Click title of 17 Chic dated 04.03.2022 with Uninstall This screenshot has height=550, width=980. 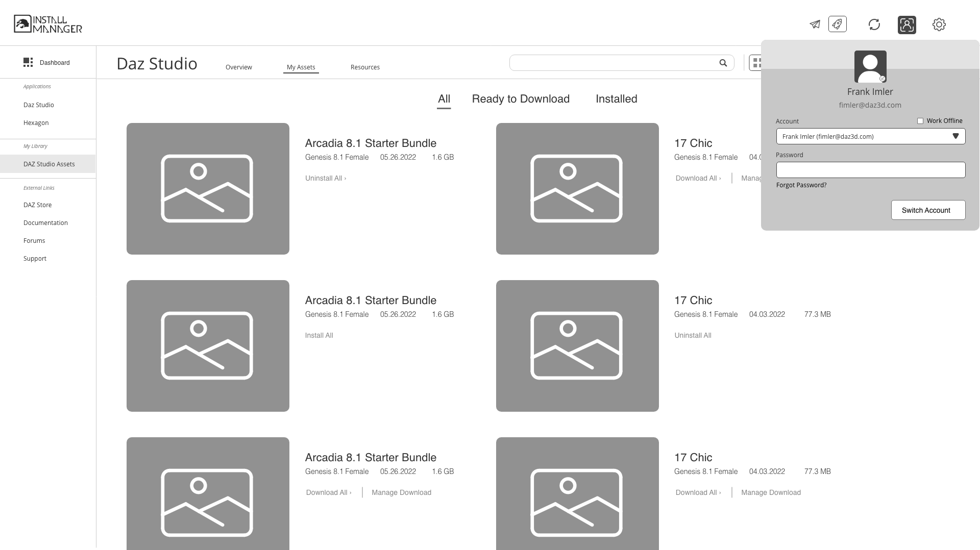(693, 301)
